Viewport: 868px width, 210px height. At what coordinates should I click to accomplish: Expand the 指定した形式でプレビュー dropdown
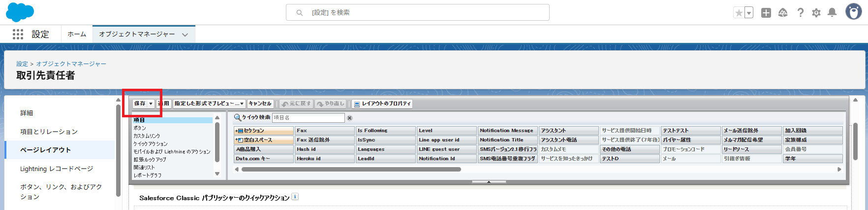[x=209, y=104]
